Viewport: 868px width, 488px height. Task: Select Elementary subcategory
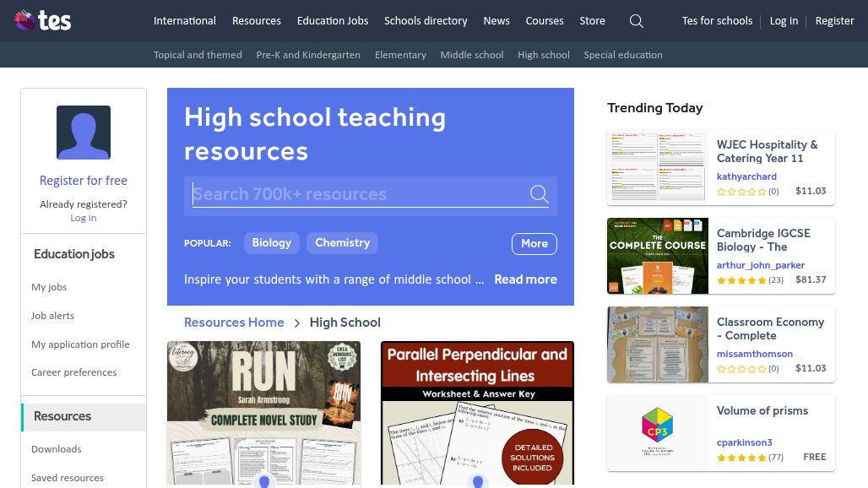point(400,55)
